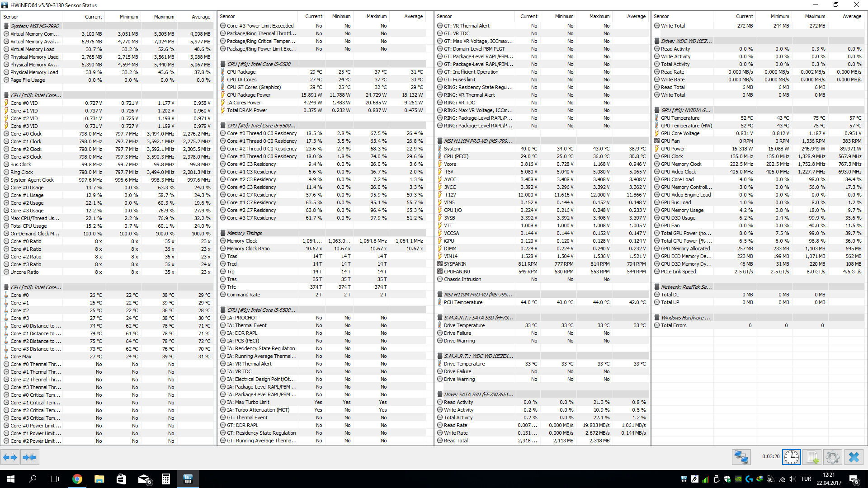Click the safely remove hardware USB icon
Image resolution: width=868 pixels, height=488 pixels.
click(717, 479)
